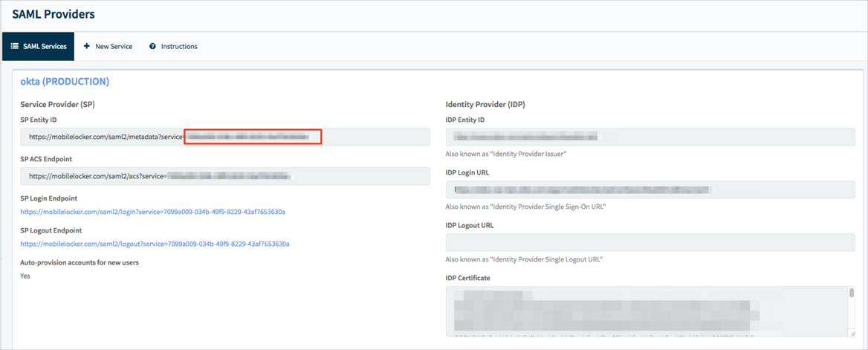
Task: Open the okta (PRODUCTION) heading link
Action: coord(65,81)
